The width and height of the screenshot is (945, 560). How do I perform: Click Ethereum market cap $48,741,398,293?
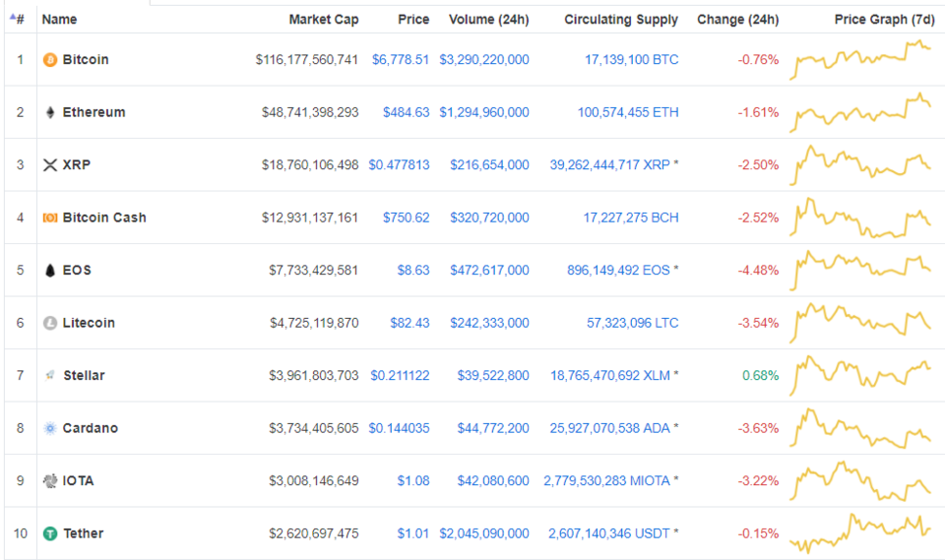point(310,112)
